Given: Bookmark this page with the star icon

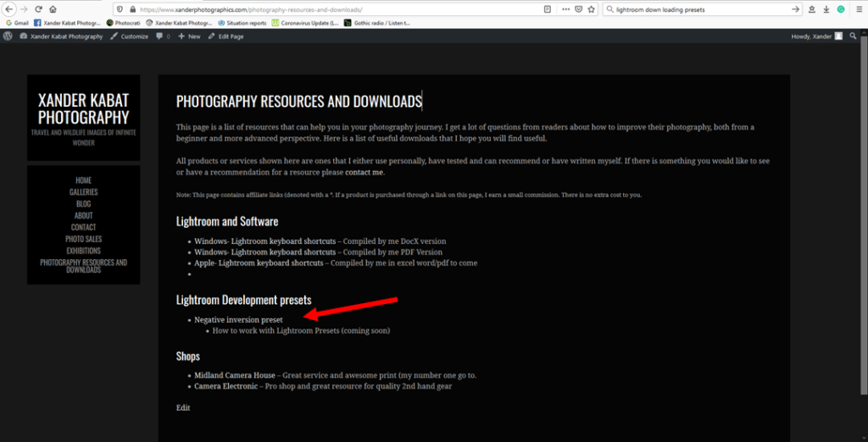Looking at the screenshot, I should click(591, 9).
